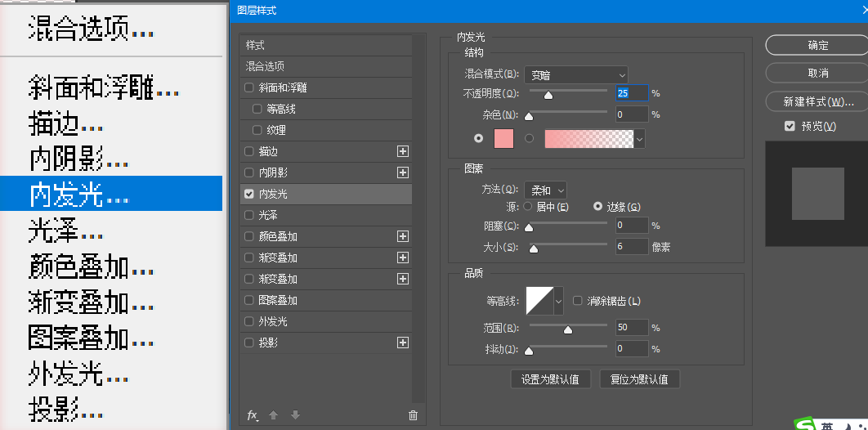
Task: Select the 居中 source radio button
Action: 527,207
